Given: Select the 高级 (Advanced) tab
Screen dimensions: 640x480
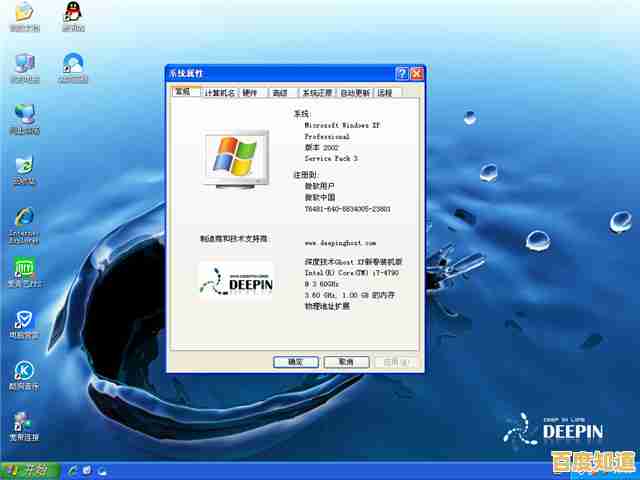Looking at the screenshot, I should (280, 93).
